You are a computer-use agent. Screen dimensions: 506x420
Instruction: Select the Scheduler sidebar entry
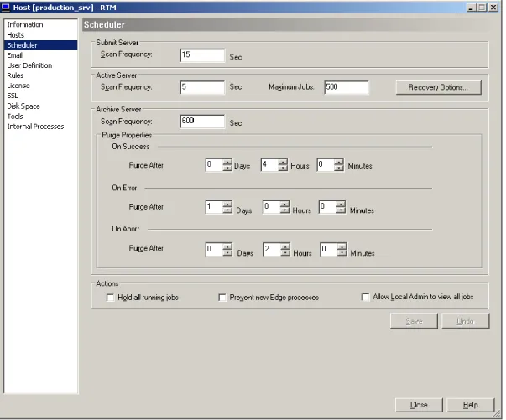(x=40, y=45)
